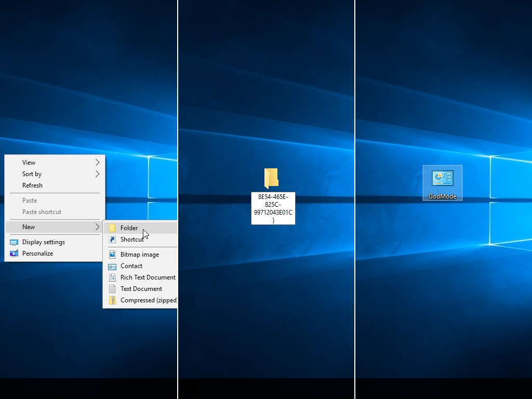
Task: Click the GodMode label text under its icon
Action: pos(442,196)
